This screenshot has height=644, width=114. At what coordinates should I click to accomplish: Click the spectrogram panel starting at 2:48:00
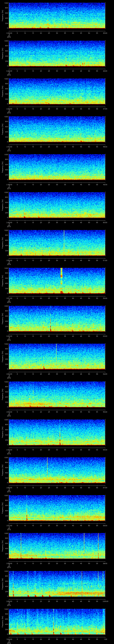click(x=57, y=167)
